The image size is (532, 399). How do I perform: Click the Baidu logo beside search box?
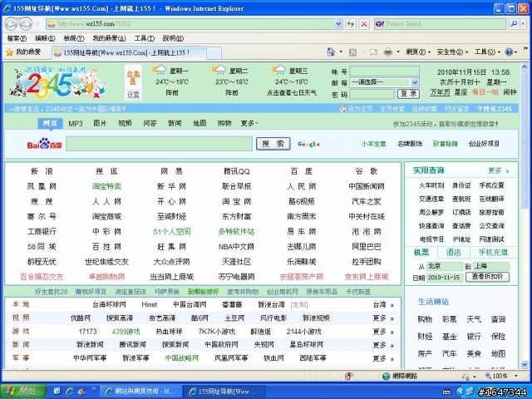[x=44, y=144]
